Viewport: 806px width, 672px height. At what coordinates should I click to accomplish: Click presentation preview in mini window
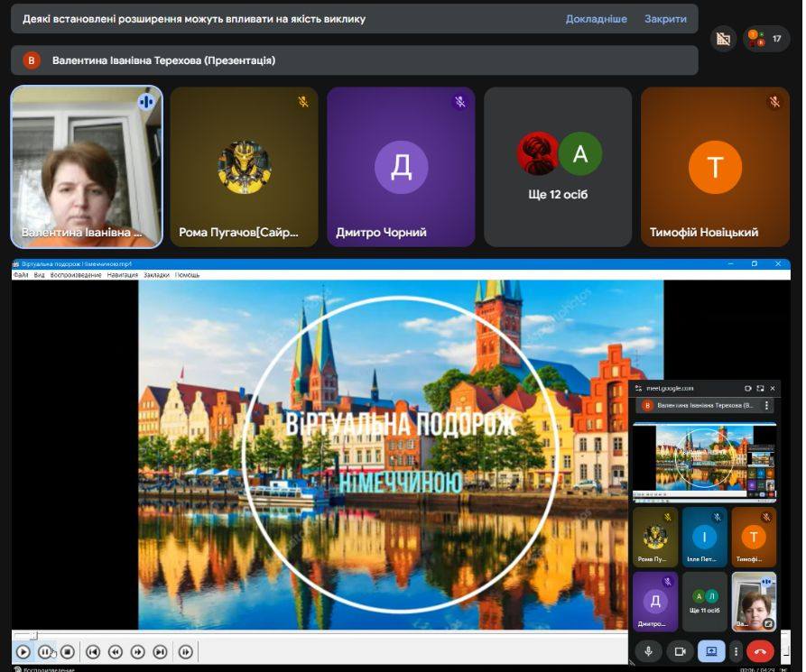704,462
